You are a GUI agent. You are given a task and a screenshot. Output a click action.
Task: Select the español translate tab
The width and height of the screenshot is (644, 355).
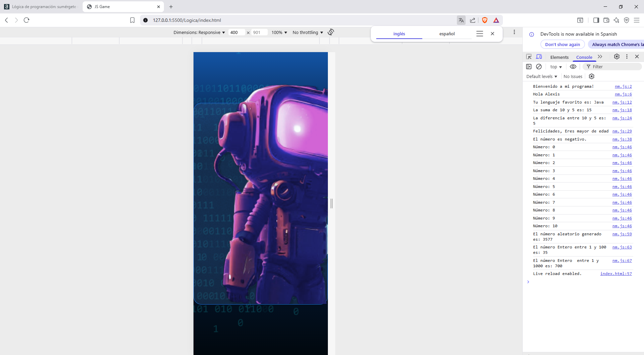click(447, 34)
